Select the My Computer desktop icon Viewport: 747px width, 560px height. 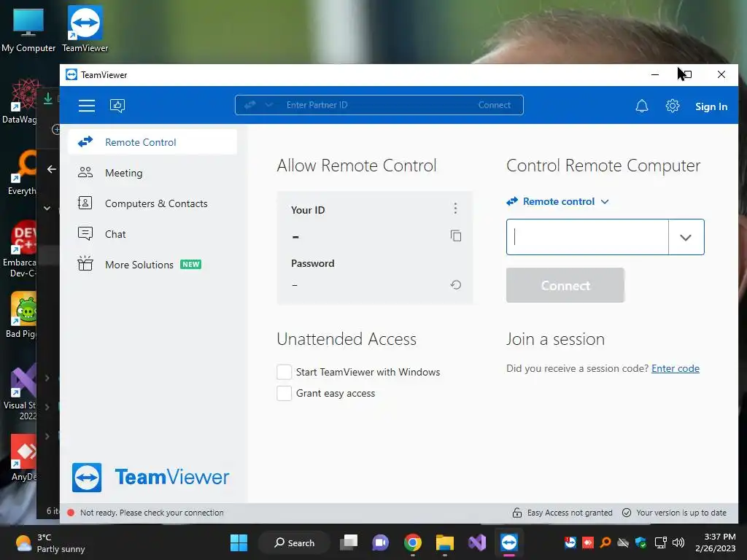(28, 28)
